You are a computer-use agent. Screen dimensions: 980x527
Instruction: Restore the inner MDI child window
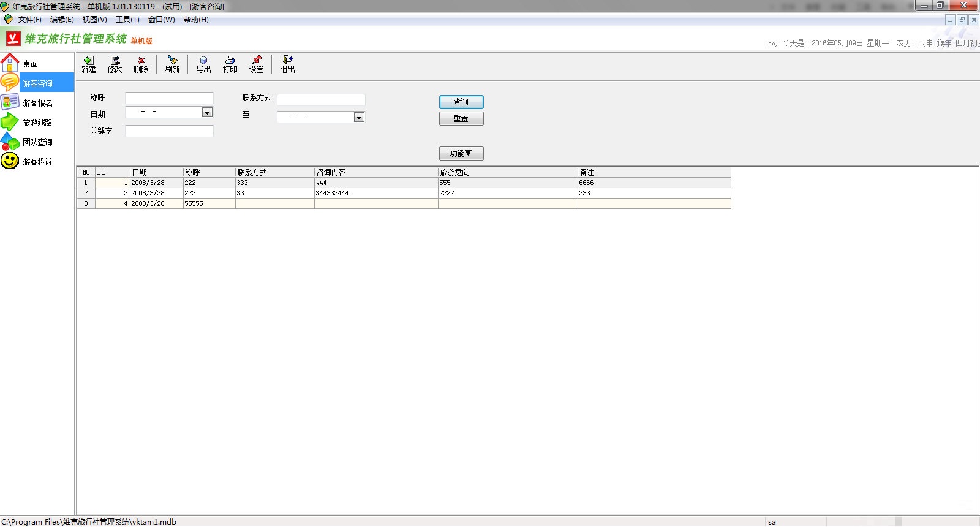pyautogui.click(x=962, y=20)
